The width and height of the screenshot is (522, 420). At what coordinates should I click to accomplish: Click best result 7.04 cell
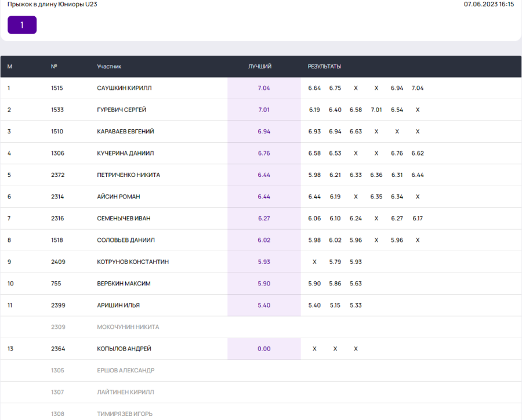pos(264,88)
